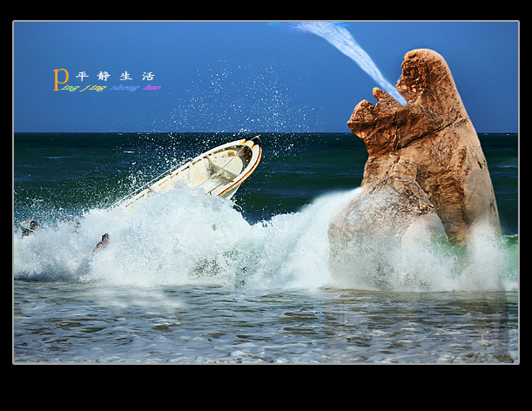Viewport: 532px width, 411px height.
Task: Click the blue sky between boat and rock
Action: pos(296,87)
